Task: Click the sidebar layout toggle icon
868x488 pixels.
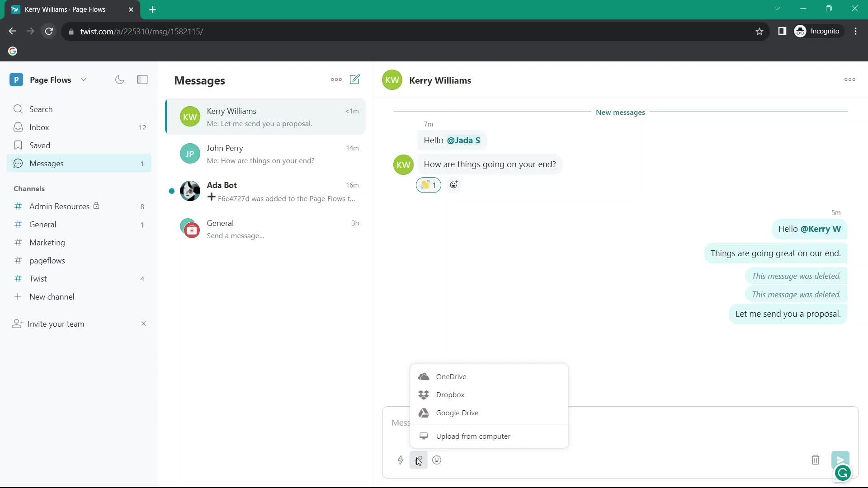Action: (142, 79)
